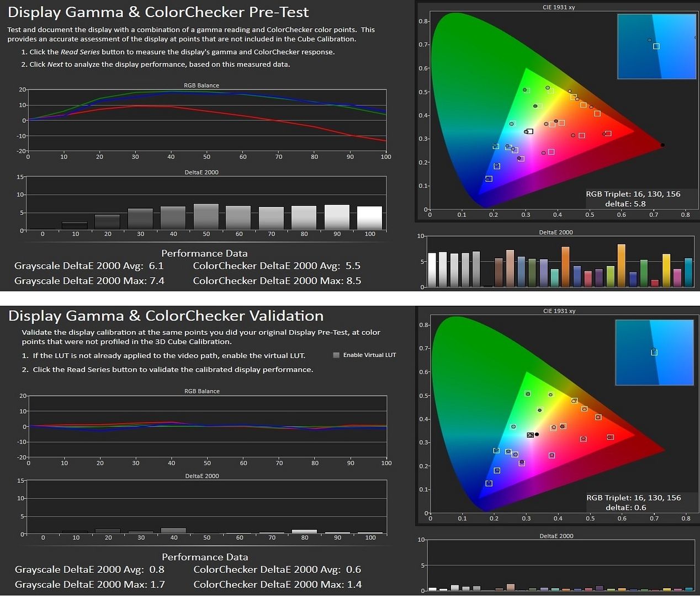
Task: Enable the Virtual LUT checkbox
Action: click(x=336, y=355)
